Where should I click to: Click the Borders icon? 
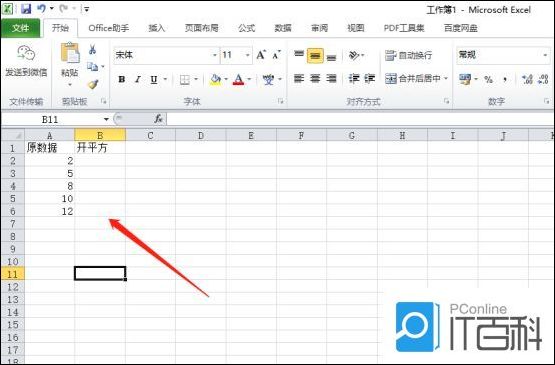(x=185, y=80)
